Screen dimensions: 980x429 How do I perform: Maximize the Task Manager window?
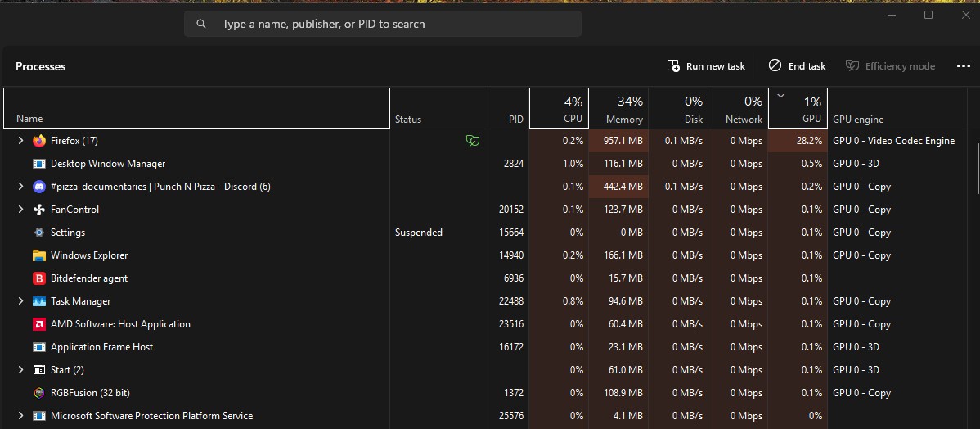[928, 15]
